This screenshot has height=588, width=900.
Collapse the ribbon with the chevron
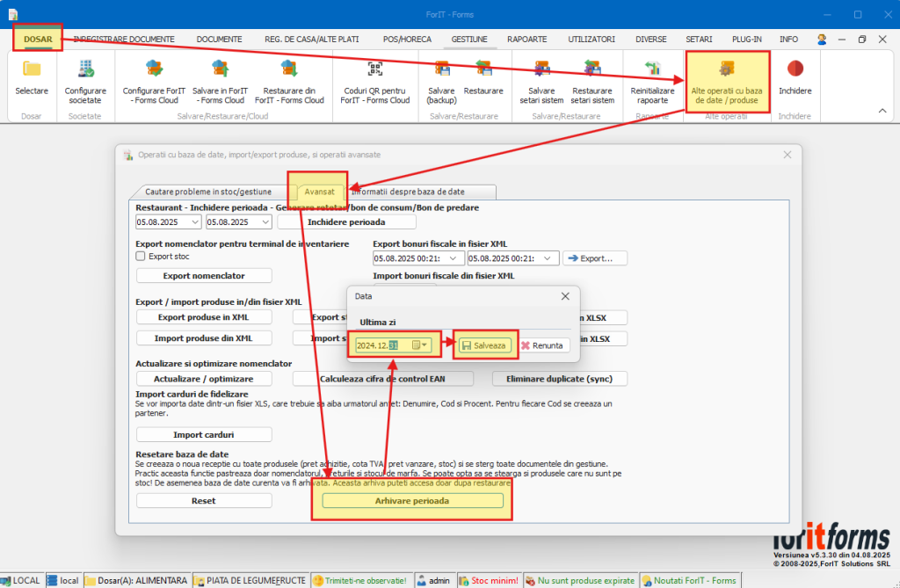click(x=882, y=111)
